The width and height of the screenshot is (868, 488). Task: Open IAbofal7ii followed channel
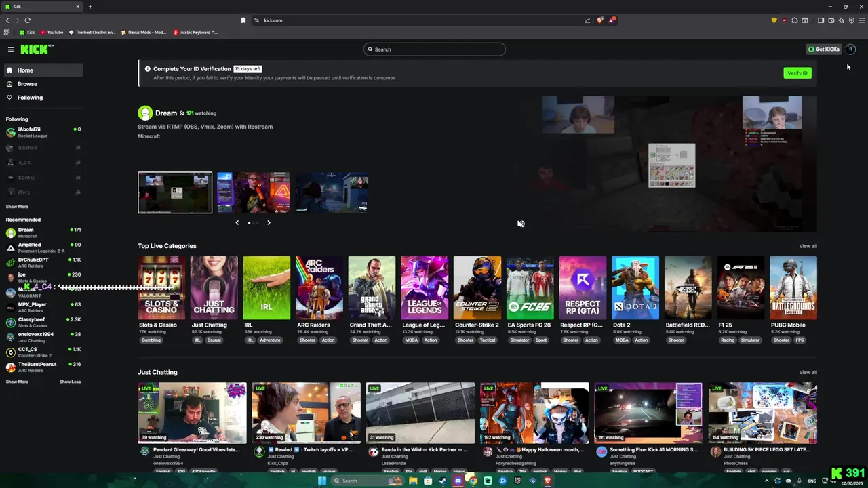(43, 132)
